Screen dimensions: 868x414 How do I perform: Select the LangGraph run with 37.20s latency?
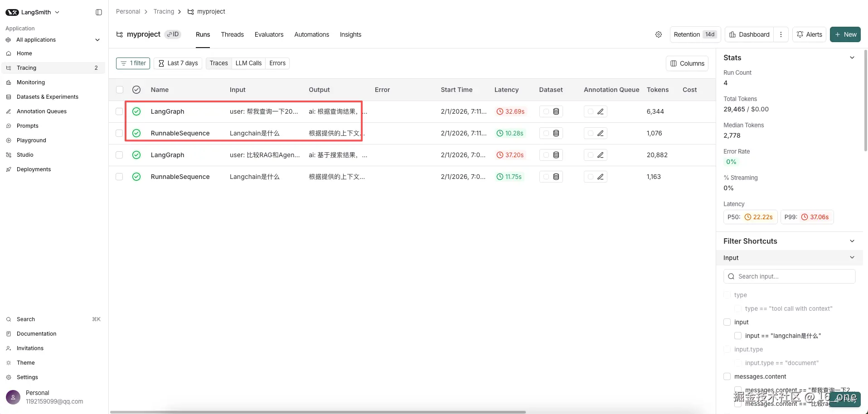(x=119, y=155)
